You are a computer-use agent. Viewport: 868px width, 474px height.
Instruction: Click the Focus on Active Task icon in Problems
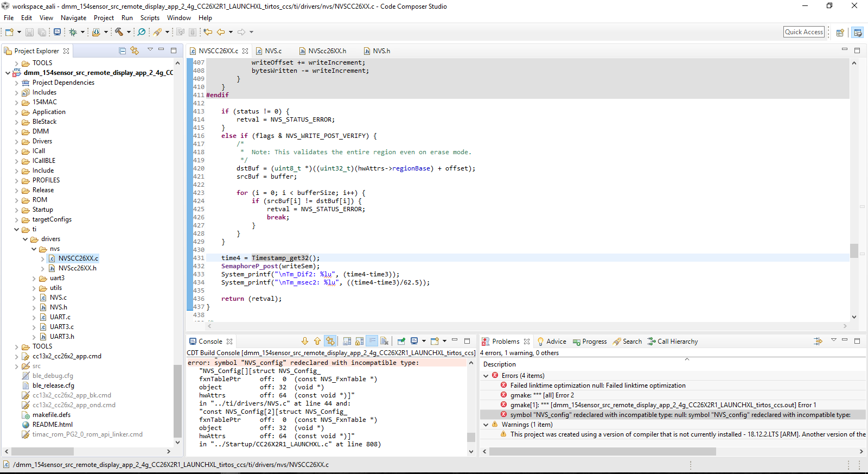click(818, 341)
